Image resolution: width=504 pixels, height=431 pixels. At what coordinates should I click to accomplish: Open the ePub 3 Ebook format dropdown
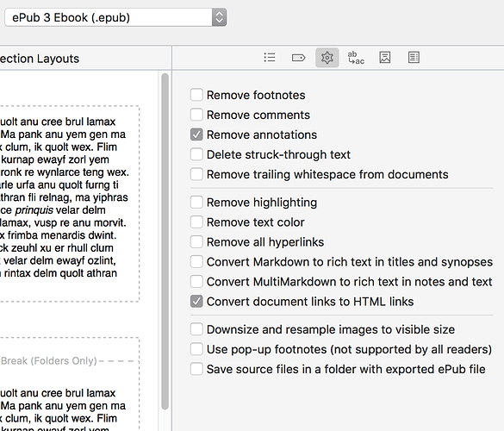point(115,17)
